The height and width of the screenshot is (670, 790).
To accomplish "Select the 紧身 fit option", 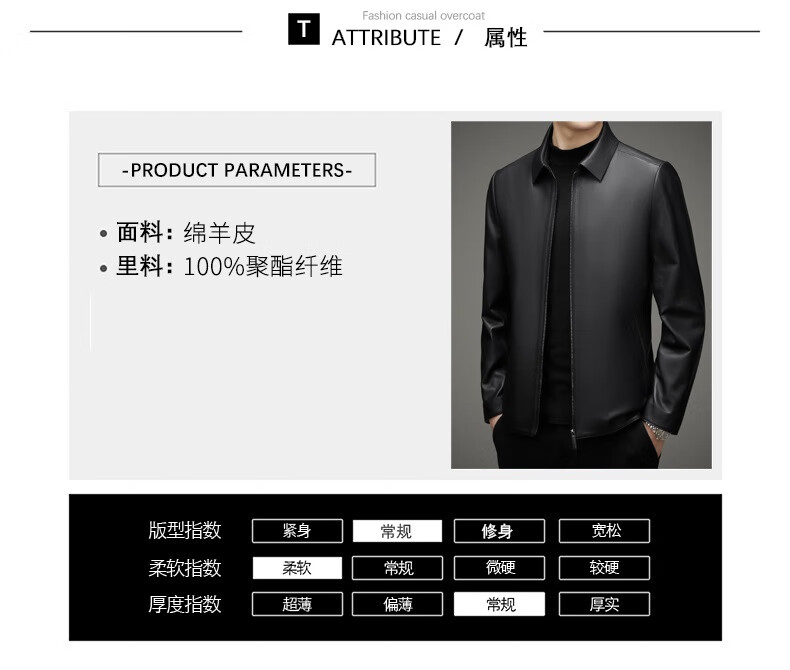I will [x=297, y=531].
